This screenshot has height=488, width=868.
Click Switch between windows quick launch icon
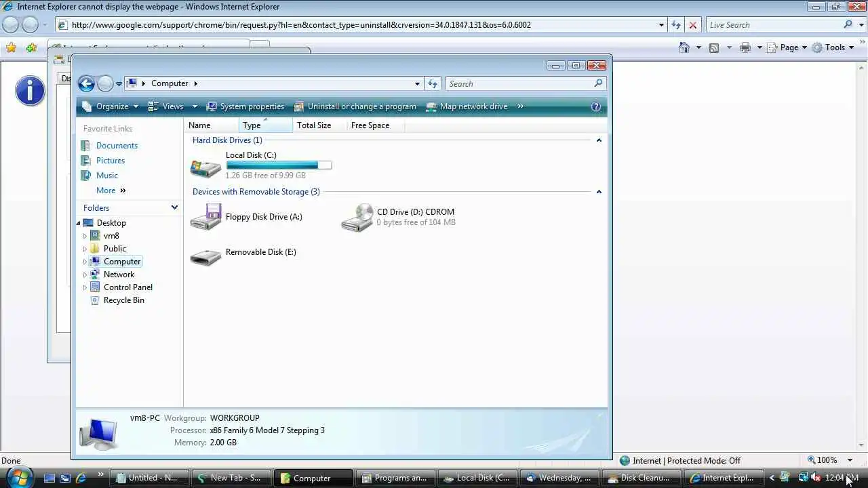point(65,478)
